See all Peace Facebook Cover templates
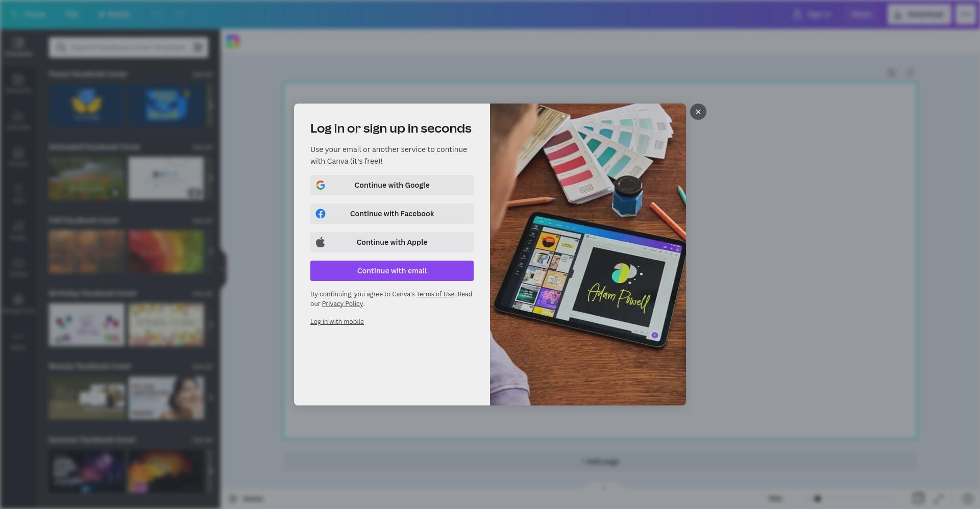Viewport: 980px width, 509px height. coord(202,74)
